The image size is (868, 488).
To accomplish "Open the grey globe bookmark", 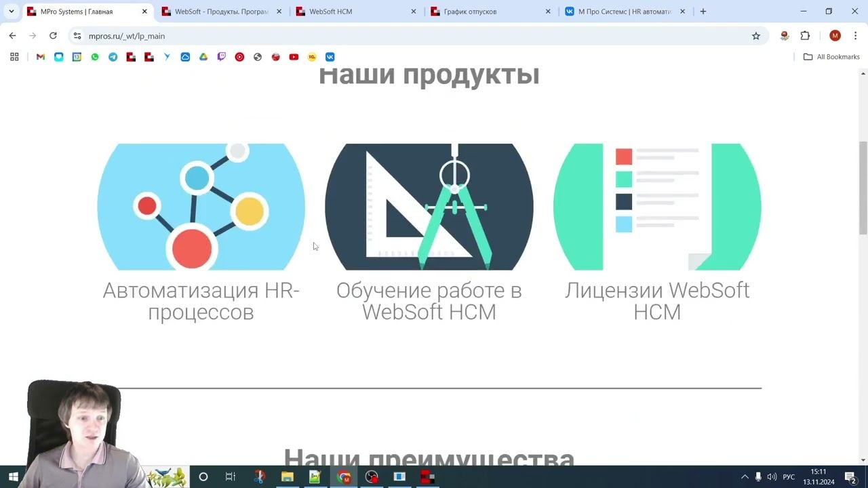I will coord(258,57).
